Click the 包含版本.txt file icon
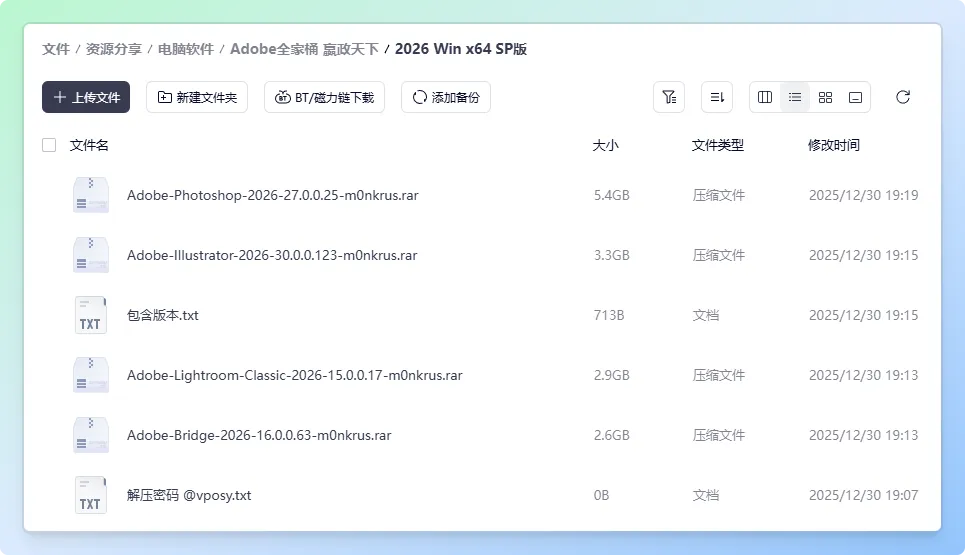The width and height of the screenshot is (965, 555). pos(91,315)
